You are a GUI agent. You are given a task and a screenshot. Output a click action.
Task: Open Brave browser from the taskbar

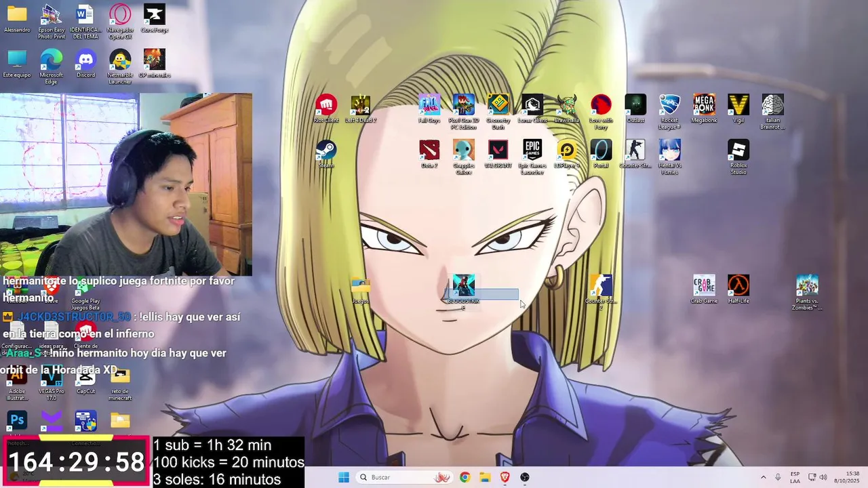[505, 477]
